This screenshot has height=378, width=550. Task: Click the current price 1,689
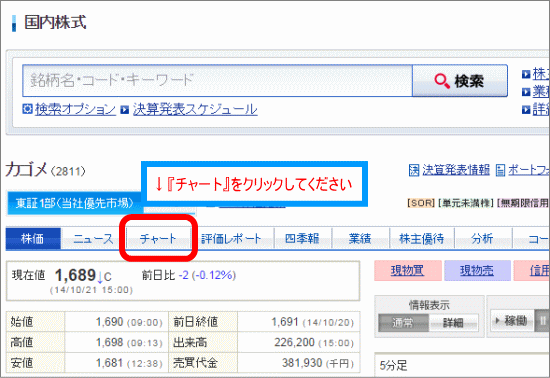[75, 275]
